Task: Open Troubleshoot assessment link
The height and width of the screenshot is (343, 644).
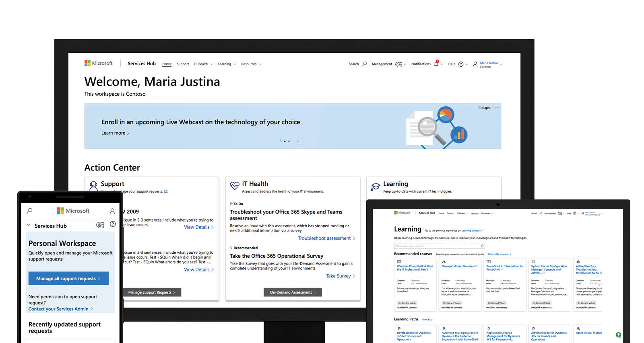Action: [x=326, y=238]
